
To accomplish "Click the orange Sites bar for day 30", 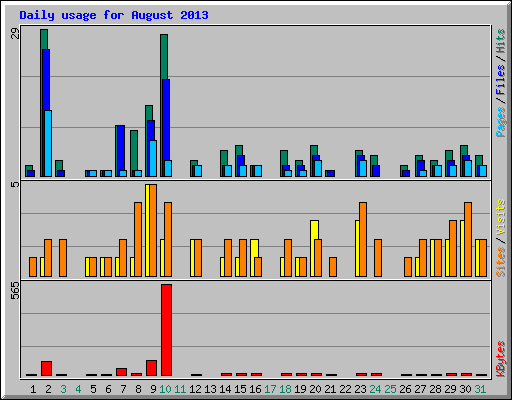I will [468, 239].
